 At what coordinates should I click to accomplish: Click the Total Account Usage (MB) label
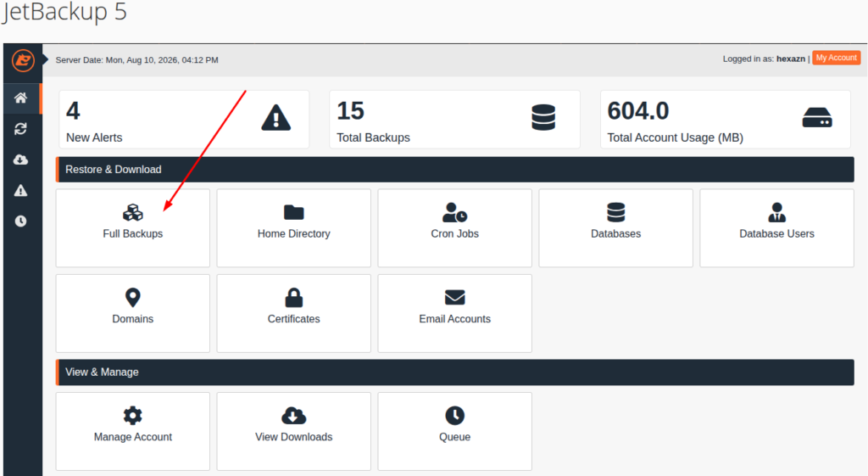coord(676,137)
